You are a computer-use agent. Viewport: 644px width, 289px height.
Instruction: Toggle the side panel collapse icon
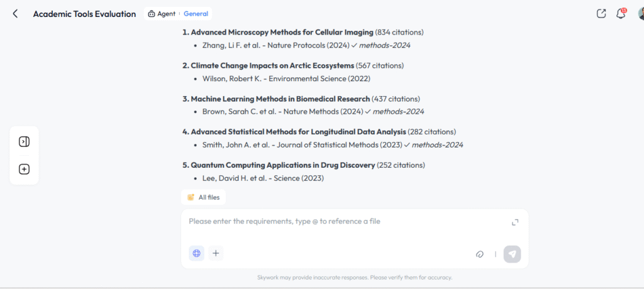(x=24, y=141)
